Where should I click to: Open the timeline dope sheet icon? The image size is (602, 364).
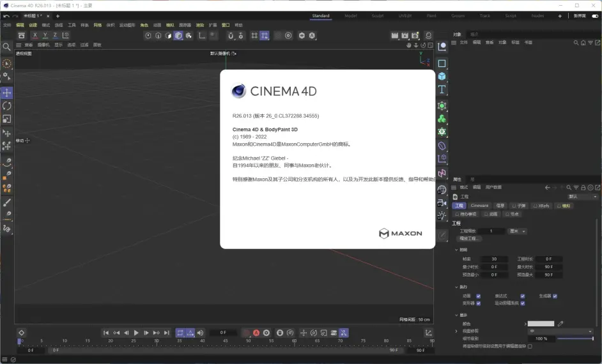click(x=428, y=333)
